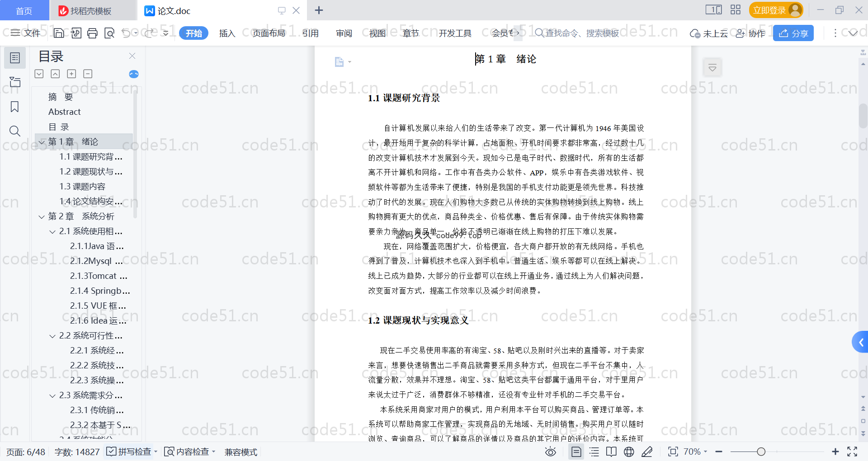Click the Print icon in the toolbar

point(92,33)
